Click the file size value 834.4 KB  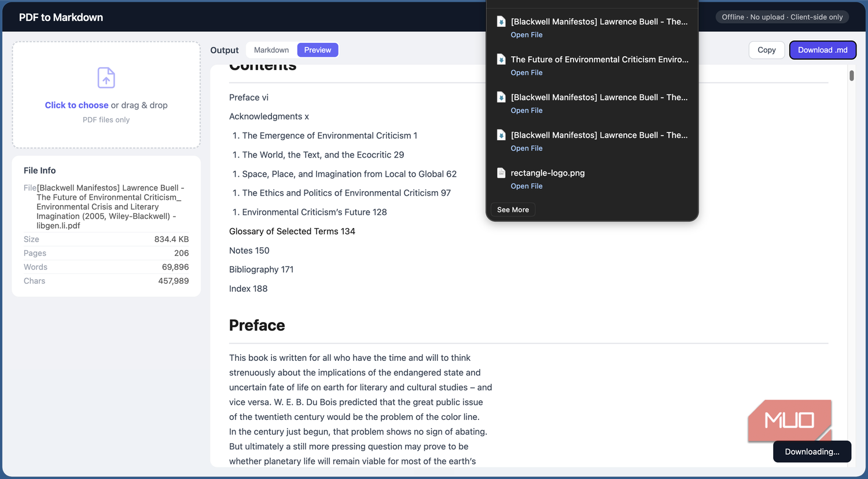tap(171, 239)
